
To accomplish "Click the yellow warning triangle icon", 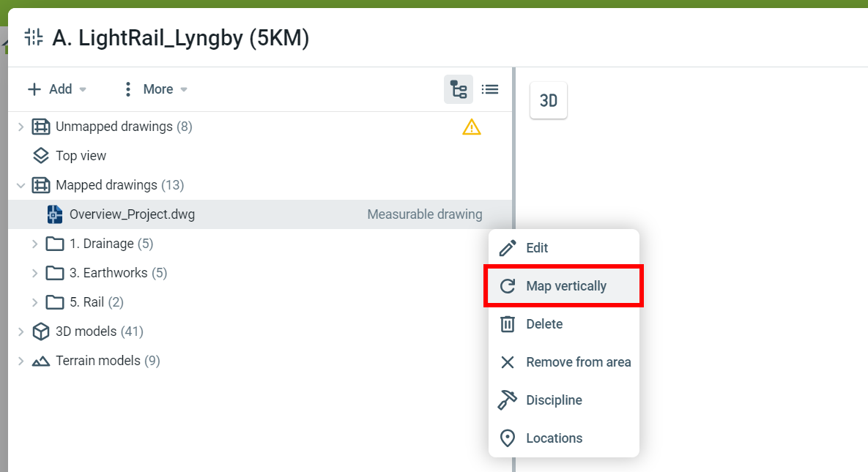I will 472,127.
